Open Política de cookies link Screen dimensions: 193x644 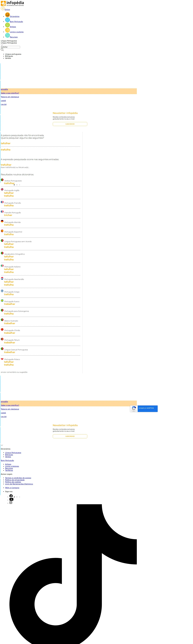click(x=13, y=482)
